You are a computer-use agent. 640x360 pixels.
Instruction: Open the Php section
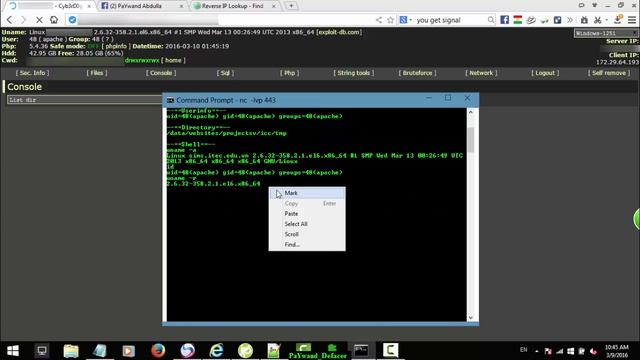coord(289,73)
